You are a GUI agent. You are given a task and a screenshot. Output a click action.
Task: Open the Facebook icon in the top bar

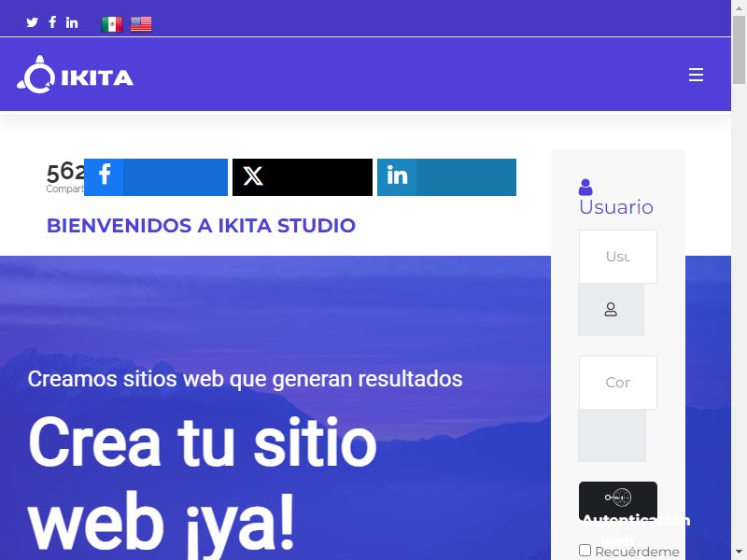point(52,21)
